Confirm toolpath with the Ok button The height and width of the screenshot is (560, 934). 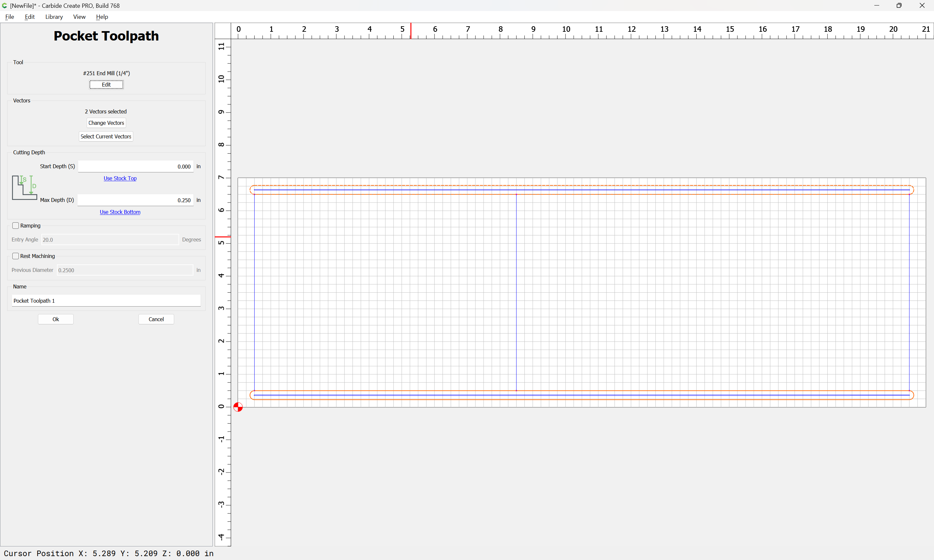55,319
